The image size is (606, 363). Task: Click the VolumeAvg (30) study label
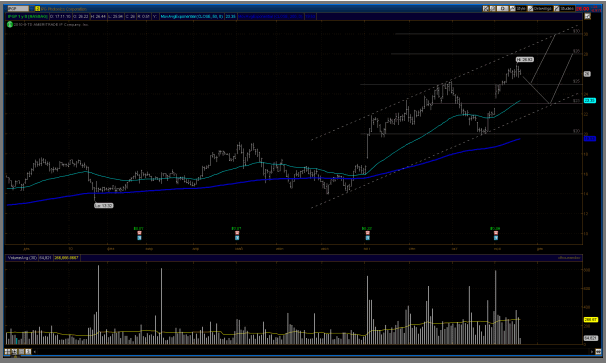pos(22,257)
